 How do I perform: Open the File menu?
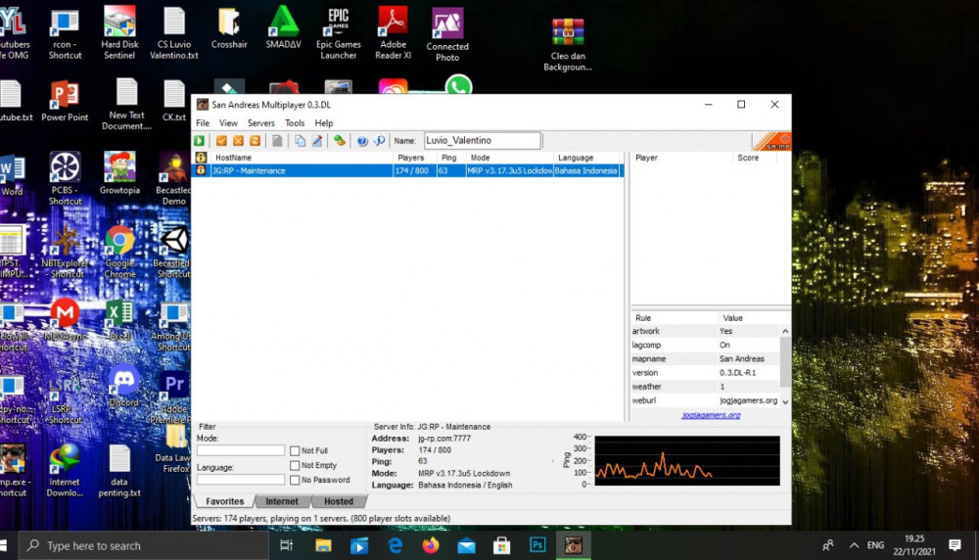coord(203,123)
